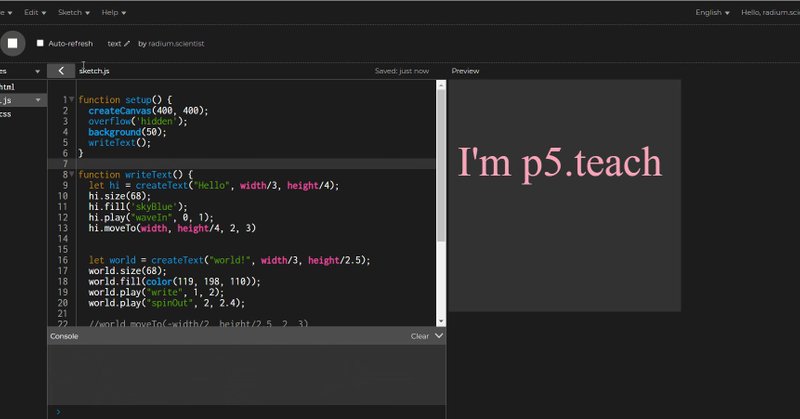Screen dimensions: 800x419
Task: Place cursor on world.play("spinOut") line
Action: point(166,303)
